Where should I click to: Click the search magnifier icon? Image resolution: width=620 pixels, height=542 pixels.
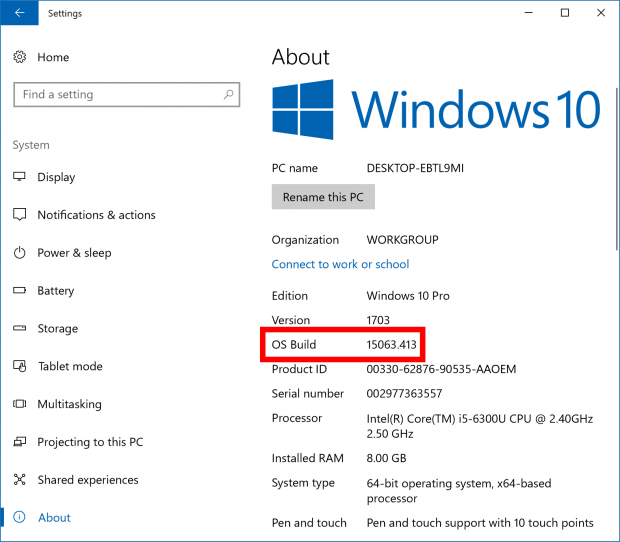(229, 94)
